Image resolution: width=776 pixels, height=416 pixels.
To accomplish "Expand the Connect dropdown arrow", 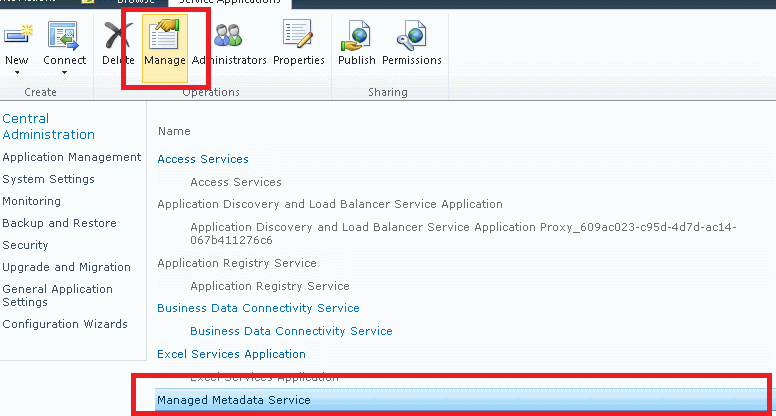I will [x=64, y=73].
